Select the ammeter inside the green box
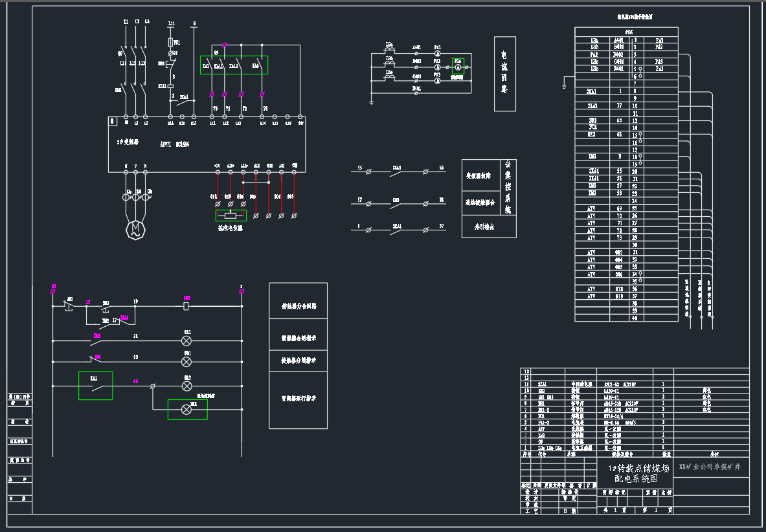This screenshot has height=532, width=766. click(x=457, y=67)
